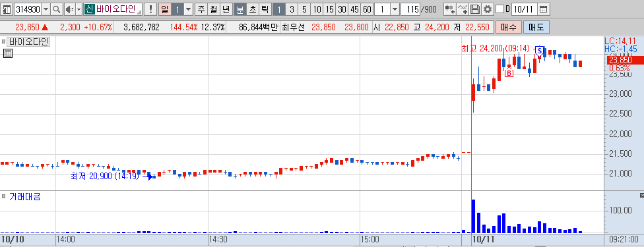Click the floppy disk save icon
Viewport: 644px width, 247px height.
[475, 9]
